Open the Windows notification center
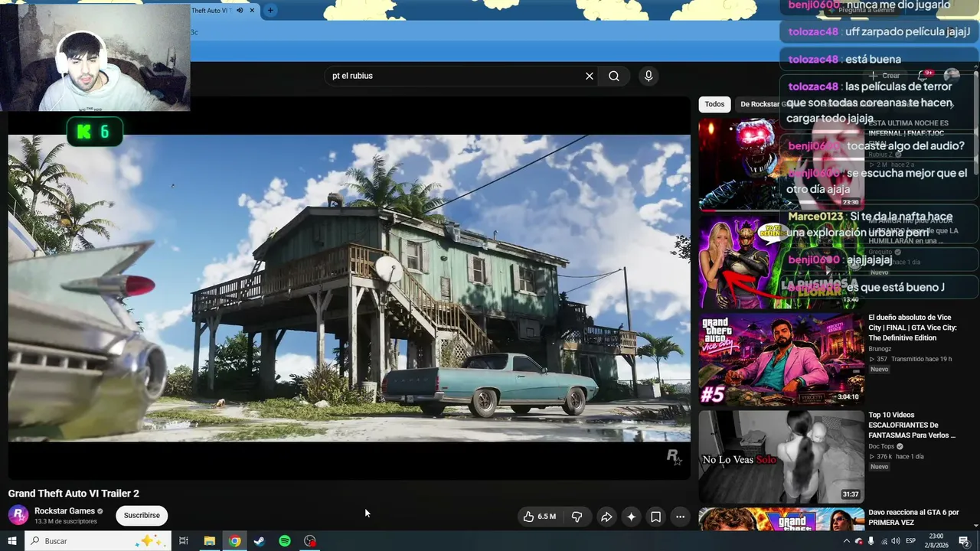The image size is (980, 551). 965,541
